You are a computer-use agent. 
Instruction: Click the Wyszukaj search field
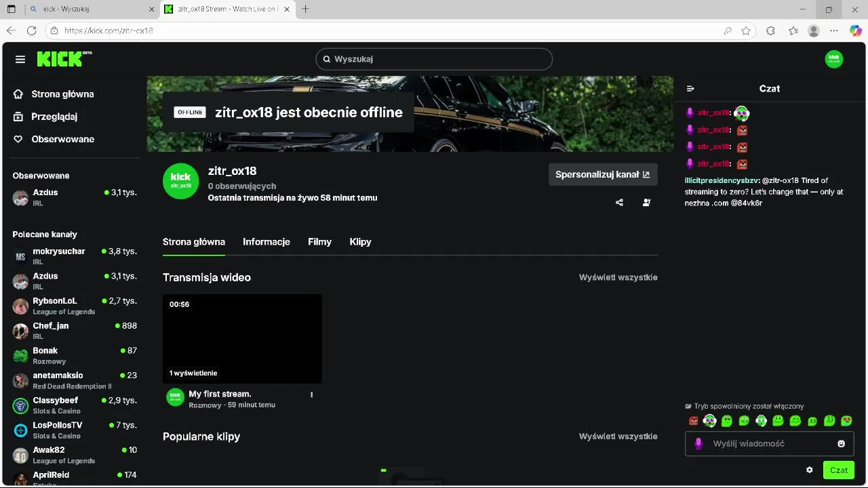pyautogui.click(x=434, y=59)
